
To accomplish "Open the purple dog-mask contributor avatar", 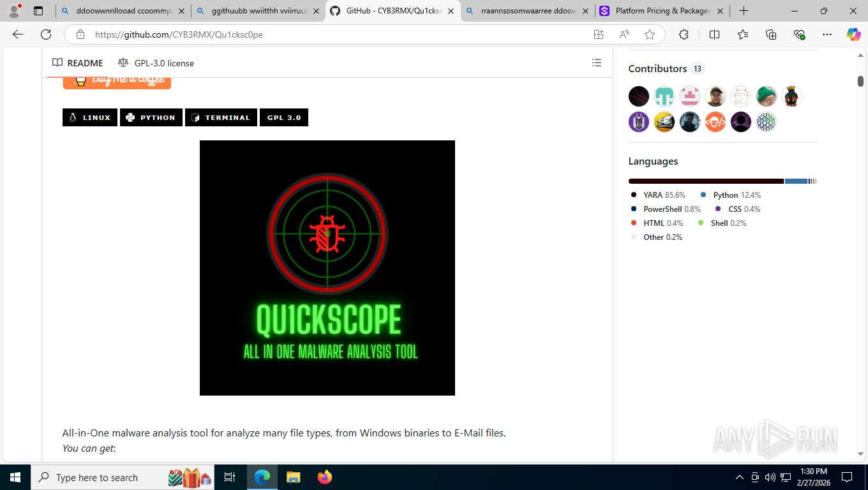I will pos(639,122).
